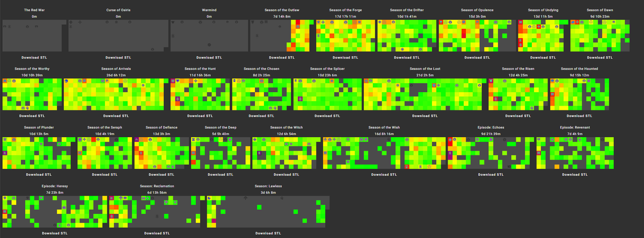Download STL for Season of the Deep
The width and height of the screenshot is (644, 238).
221,175
